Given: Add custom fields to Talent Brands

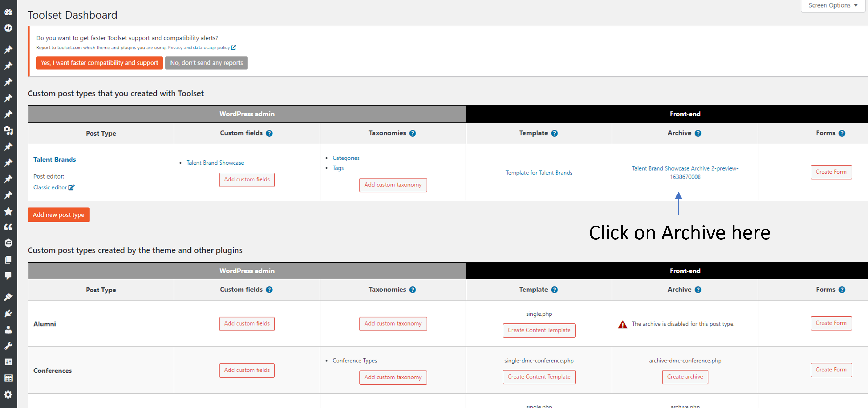Looking at the screenshot, I should click(247, 180).
